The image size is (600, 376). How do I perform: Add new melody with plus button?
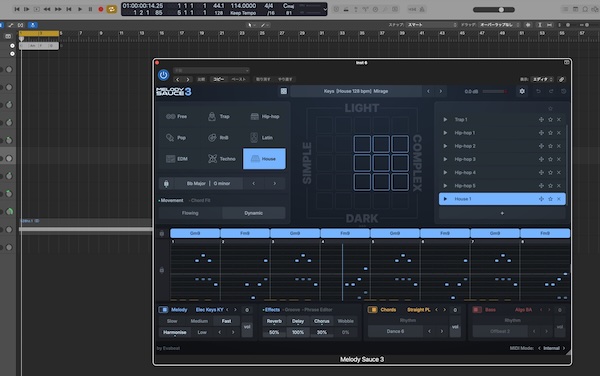coord(502,213)
